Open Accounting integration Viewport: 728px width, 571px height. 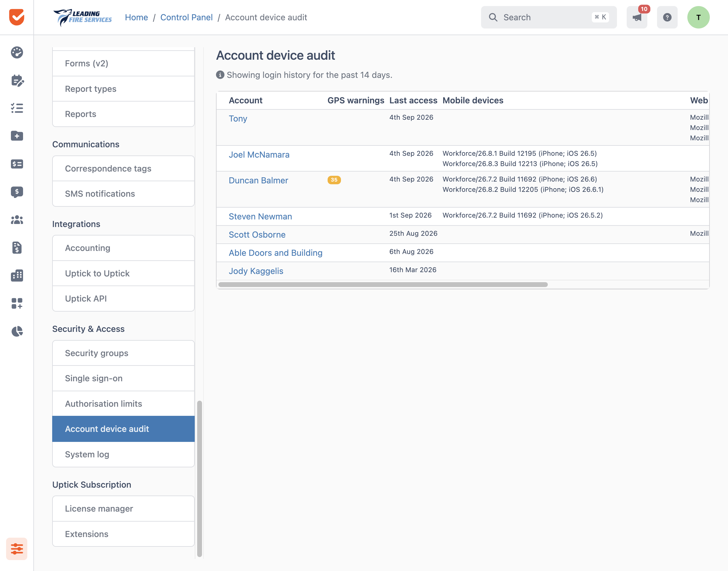(x=123, y=248)
